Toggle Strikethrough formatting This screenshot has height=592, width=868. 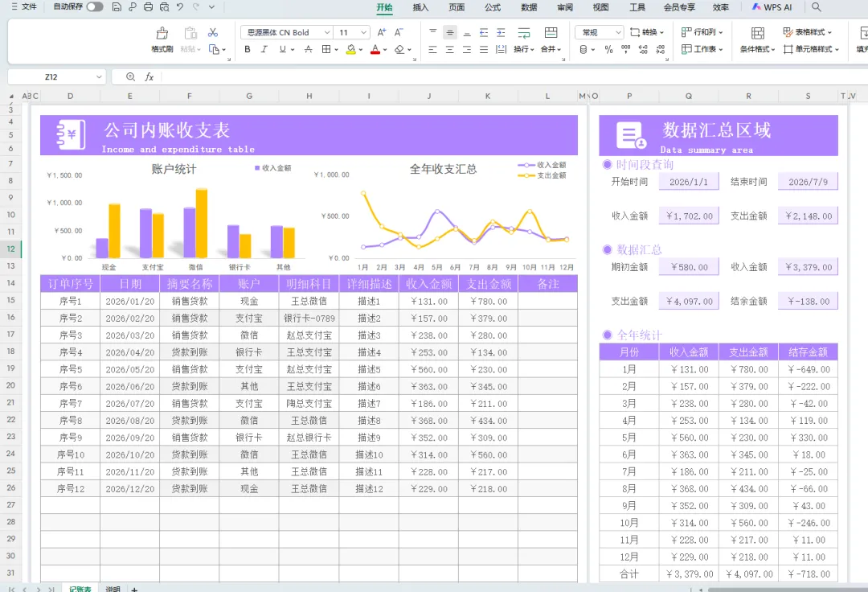coord(309,49)
